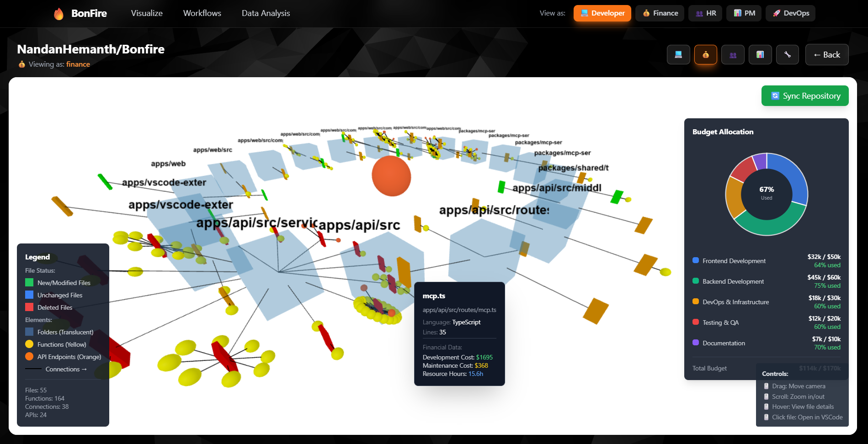The height and width of the screenshot is (444, 868).
Task: Open the Workflows menu
Action: coord(202,13)
